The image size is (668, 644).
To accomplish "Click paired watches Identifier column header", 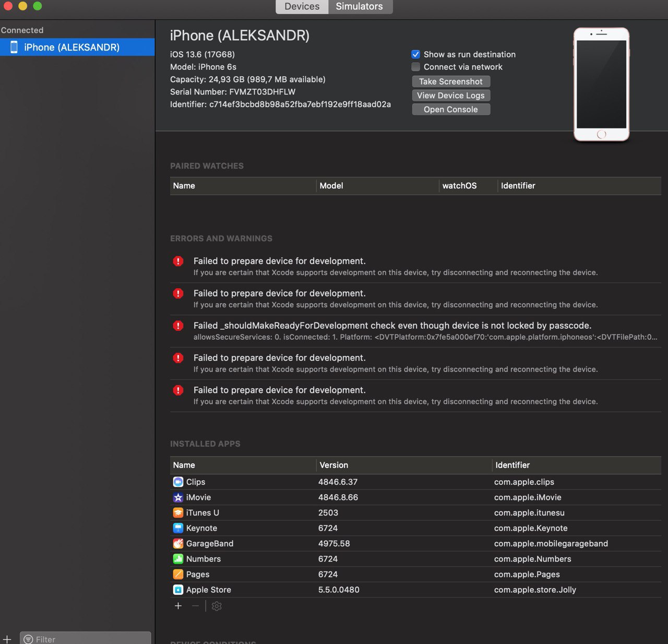I will coord(579,186).
